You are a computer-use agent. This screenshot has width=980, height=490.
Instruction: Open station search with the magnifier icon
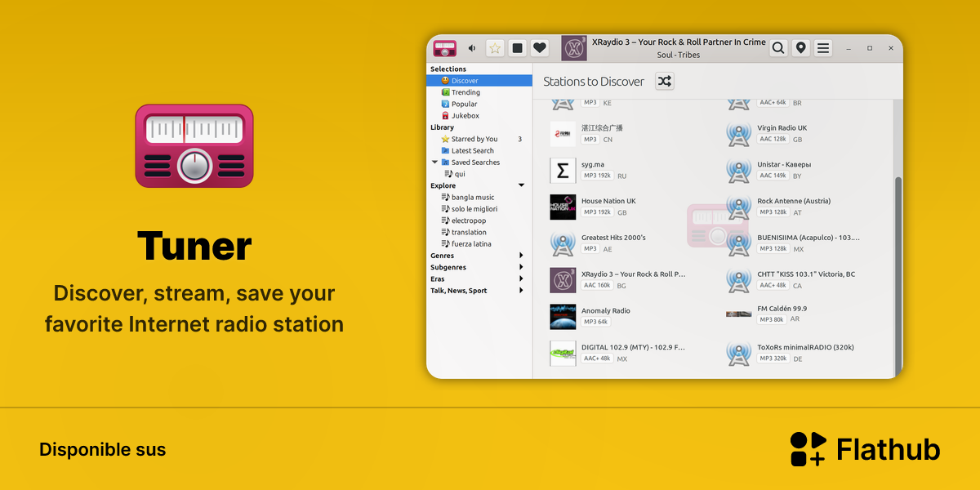[779, 48]
